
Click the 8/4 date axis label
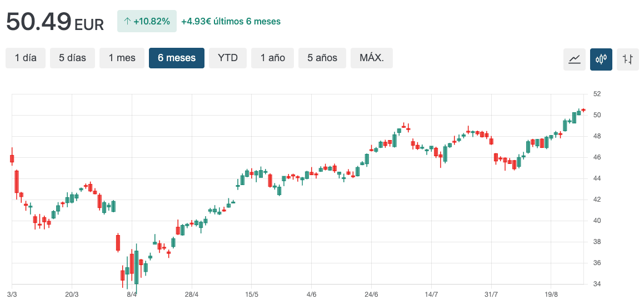click(x=132, y=295)
